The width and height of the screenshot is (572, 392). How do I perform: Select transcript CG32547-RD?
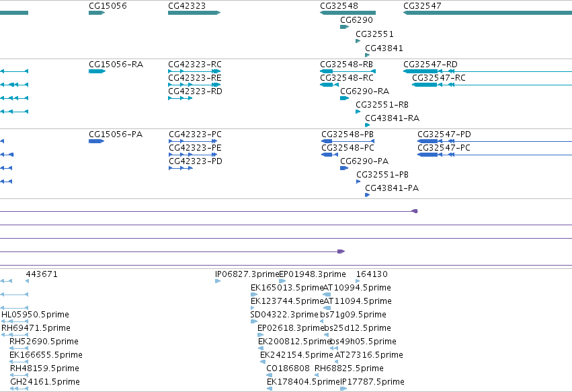(x=430, y=65)
